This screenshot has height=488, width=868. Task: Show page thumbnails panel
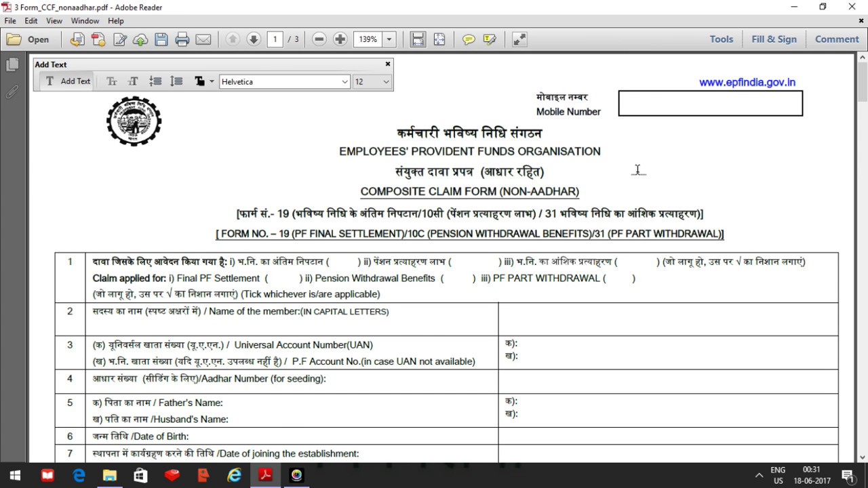tap(12, 65)
